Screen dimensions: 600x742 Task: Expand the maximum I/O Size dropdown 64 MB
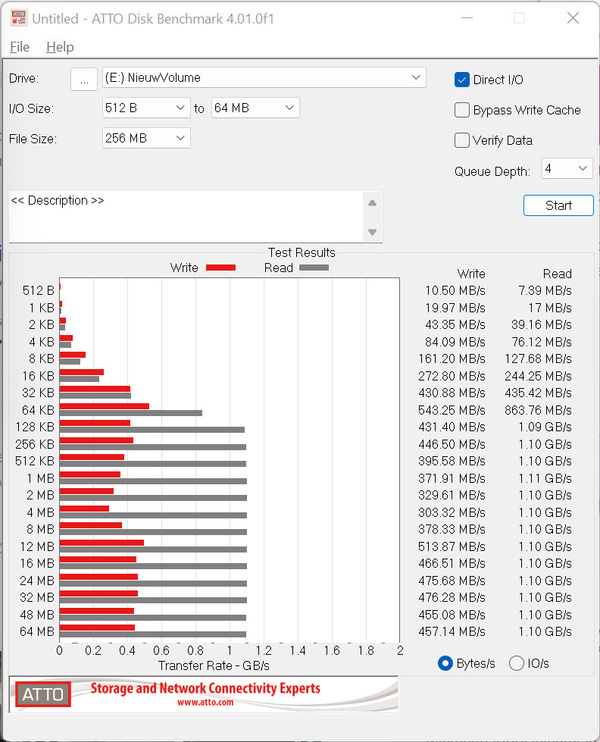click(255, 108)
